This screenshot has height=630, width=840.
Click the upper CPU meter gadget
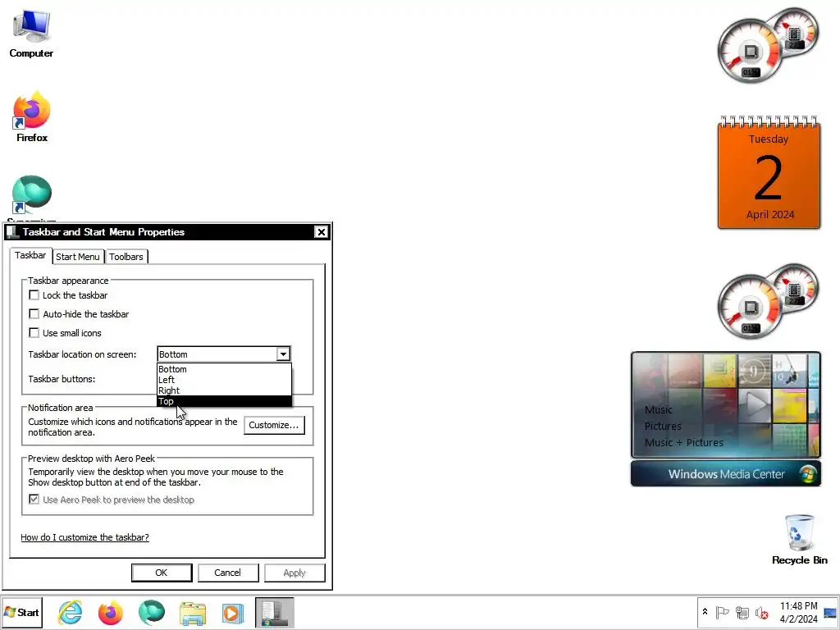pos(768,45)
